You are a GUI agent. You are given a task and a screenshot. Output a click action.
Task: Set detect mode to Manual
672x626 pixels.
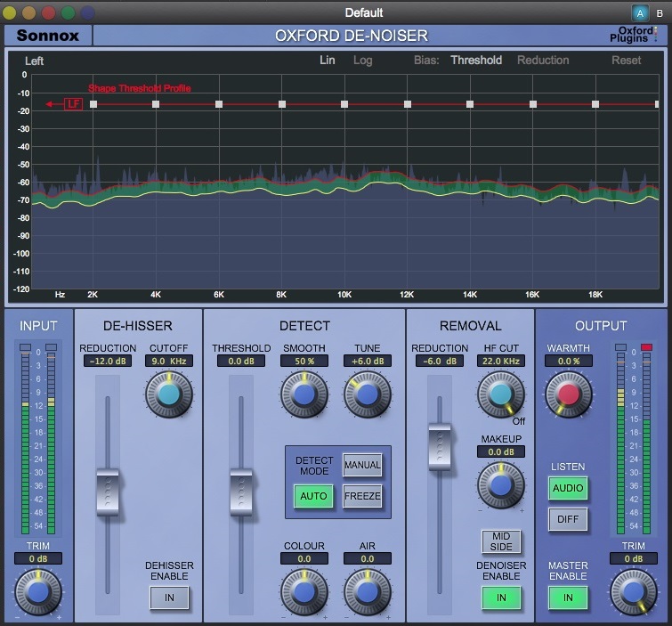coord(362,465)
